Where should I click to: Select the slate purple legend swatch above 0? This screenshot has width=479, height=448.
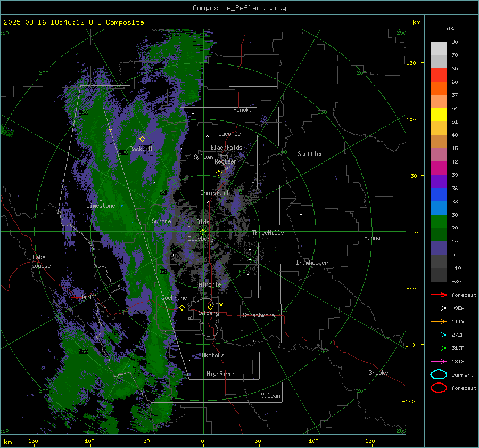coord(439,248)
